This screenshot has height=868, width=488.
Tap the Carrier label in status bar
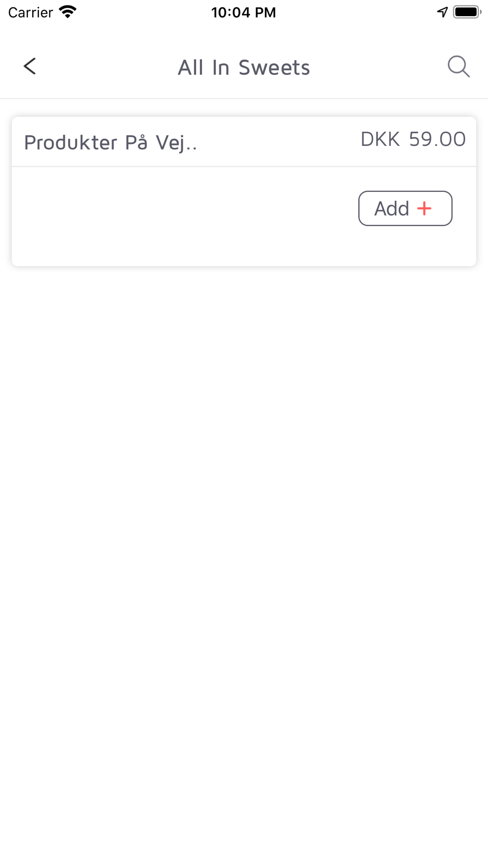30,12
